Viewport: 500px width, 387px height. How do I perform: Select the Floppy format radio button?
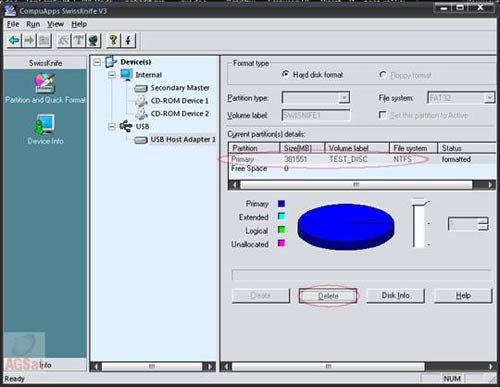tap(383, 75)
